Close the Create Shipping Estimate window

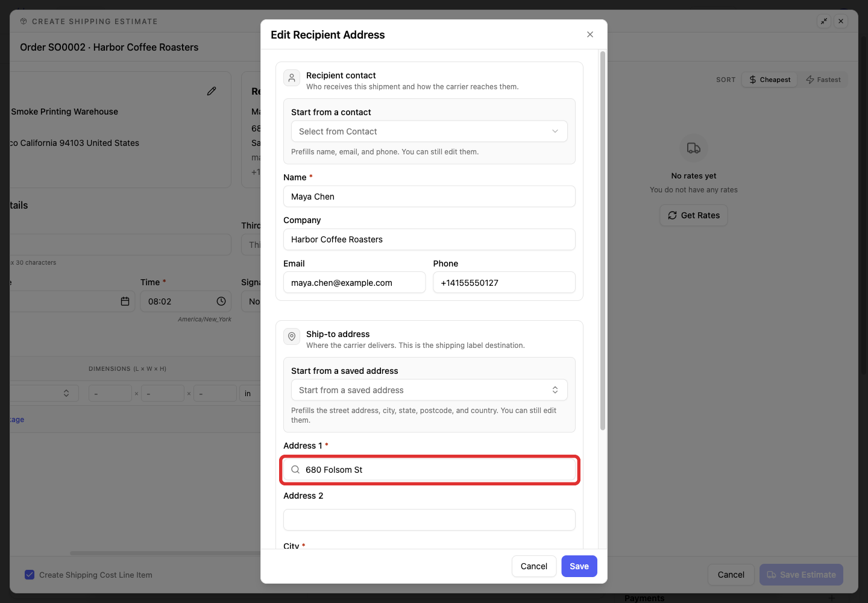click(x=841, y=21)
